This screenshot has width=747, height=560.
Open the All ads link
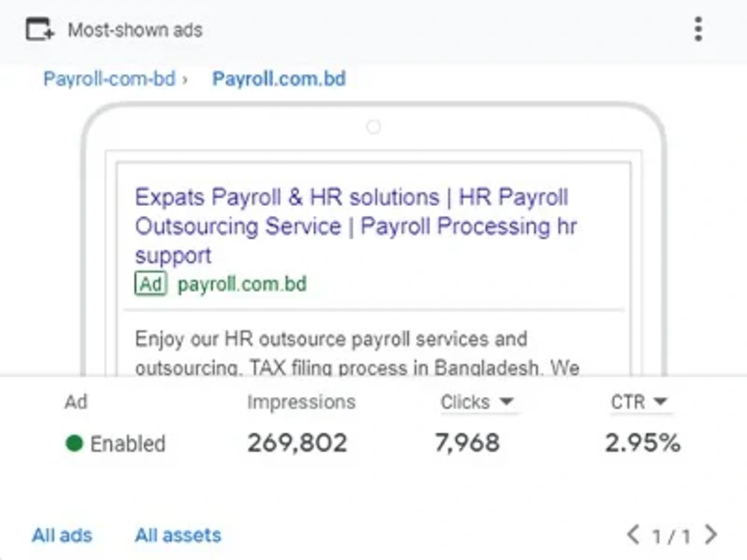62,535
